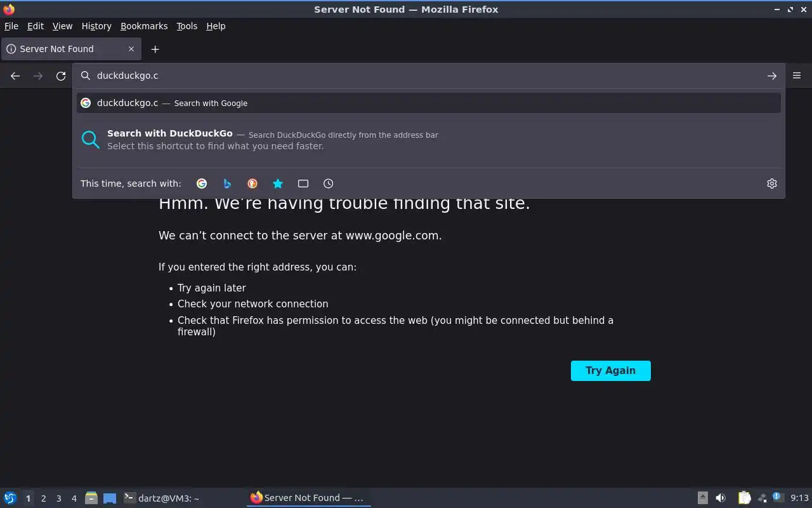Click the Try Again button
This screenshot has height=508, width=812.
coord(610,371)
